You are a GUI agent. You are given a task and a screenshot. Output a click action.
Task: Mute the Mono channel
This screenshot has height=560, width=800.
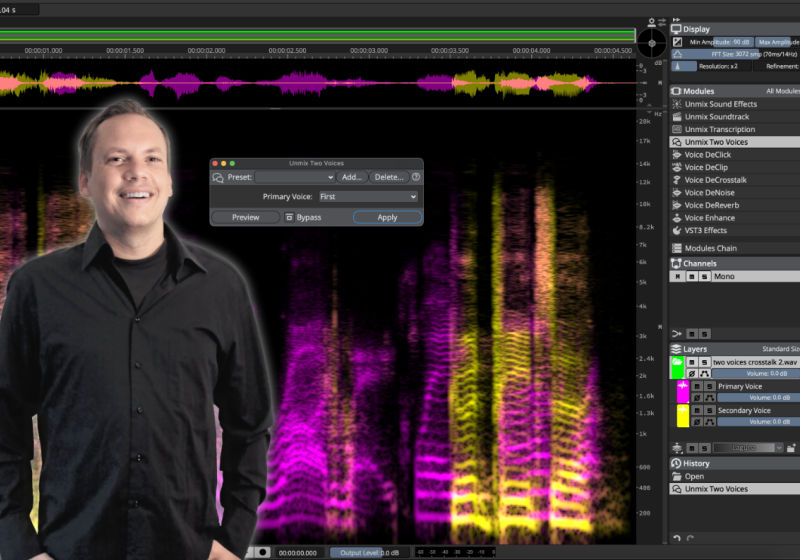coord(691,276)
